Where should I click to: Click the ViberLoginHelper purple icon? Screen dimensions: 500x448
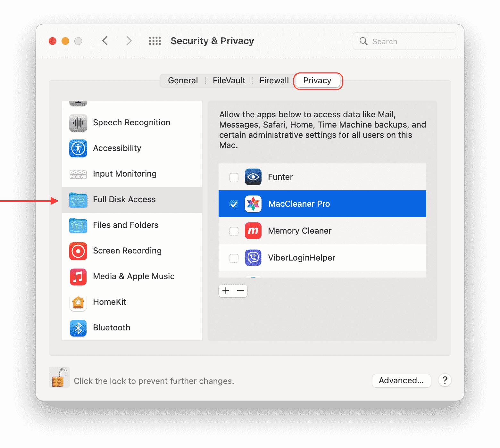click(x=253, y=258)
